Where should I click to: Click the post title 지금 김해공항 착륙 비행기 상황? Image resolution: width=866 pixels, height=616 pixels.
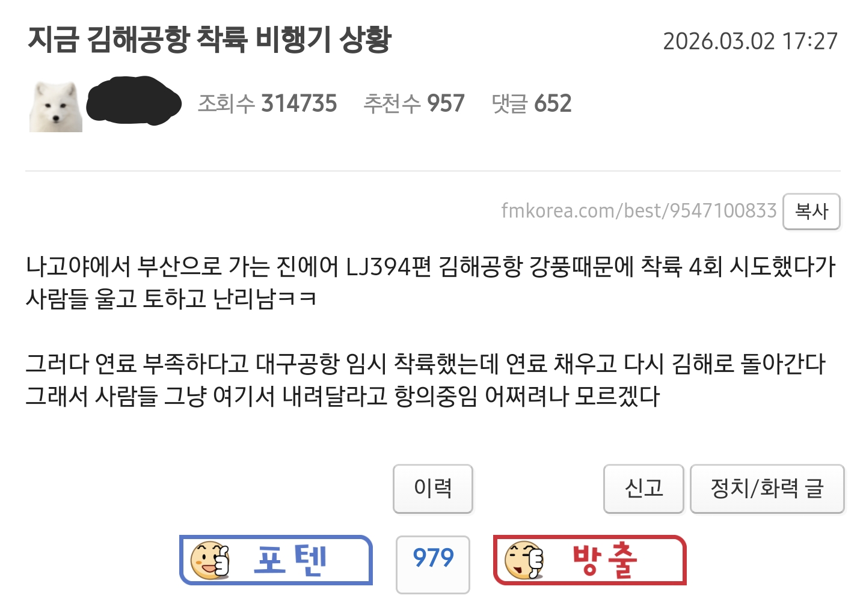(209, 40)
